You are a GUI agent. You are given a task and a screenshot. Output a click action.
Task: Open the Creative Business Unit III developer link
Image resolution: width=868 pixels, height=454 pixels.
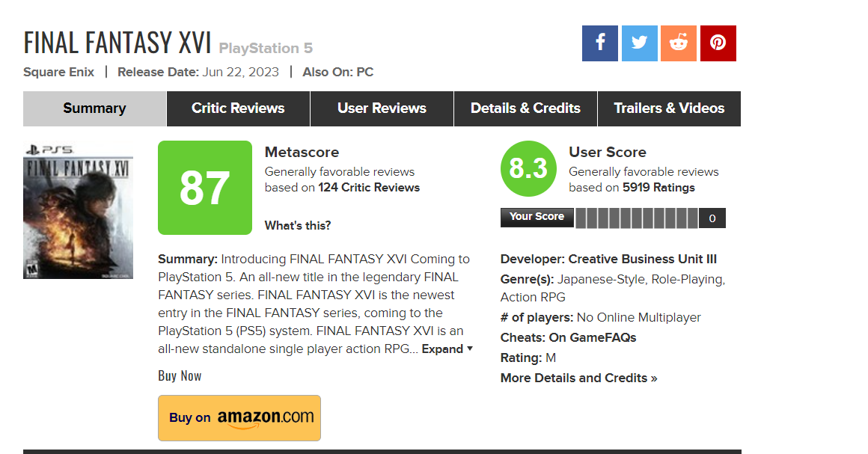click(x=642, y=259)
